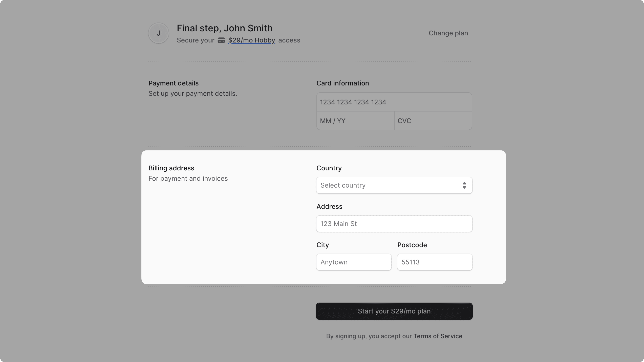Screen dimensions: 644x362
Task: Click the Billing address heading
Action: click(x=171, y=168)
